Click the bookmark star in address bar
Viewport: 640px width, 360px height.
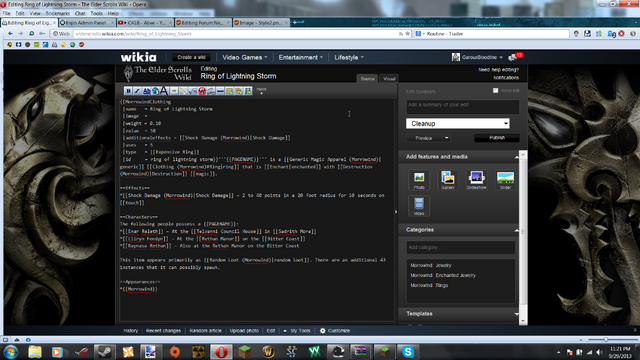pos(407,34)
